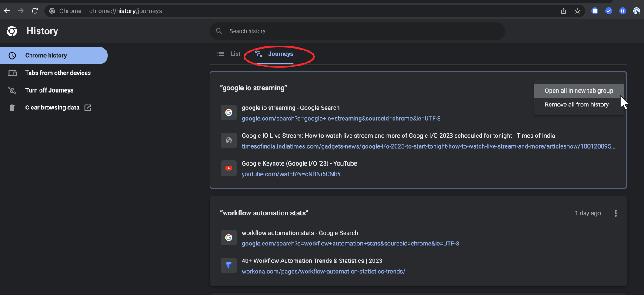Click "google io streaming - Google Search" title
Image resolution: width=644 pixels, height=295 pixels.
pyautogui.click(x=290, y=108)
